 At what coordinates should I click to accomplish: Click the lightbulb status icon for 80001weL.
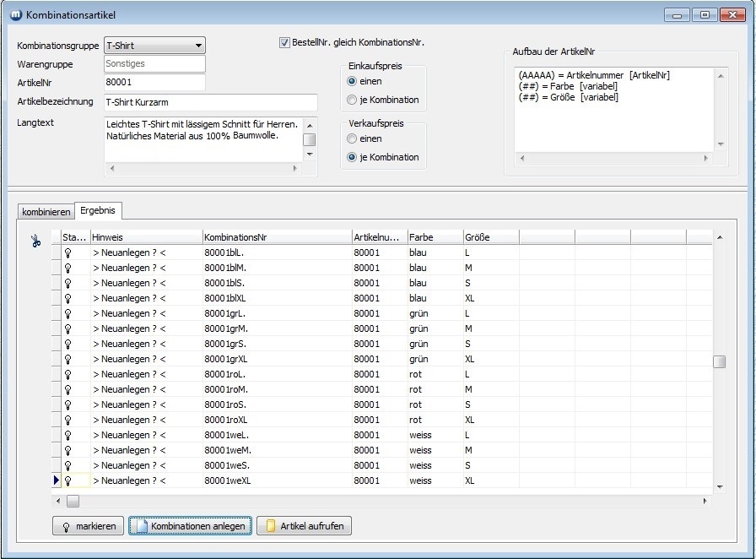pyautogui.click(x=67, y=435)
